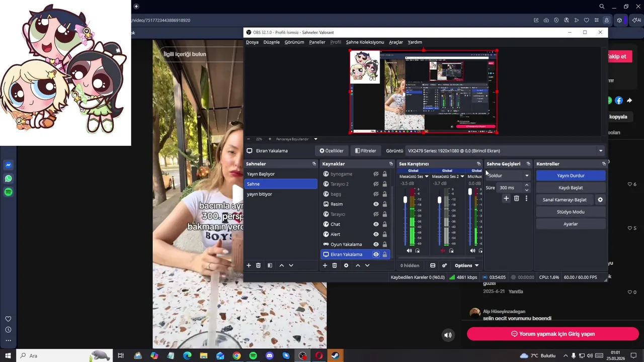The width and height of the screenshot is (644, 362).
Task: Open scene filters icon in Sahneler toolbar
Action: pos(270,265)
